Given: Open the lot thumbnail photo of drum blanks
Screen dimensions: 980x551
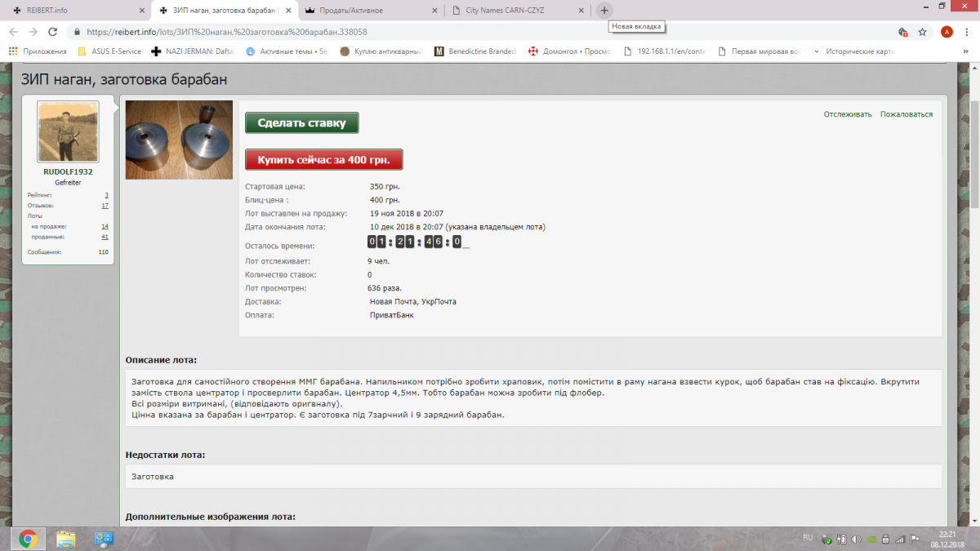Looking at the screenshot, I should (x=179, y=140).
